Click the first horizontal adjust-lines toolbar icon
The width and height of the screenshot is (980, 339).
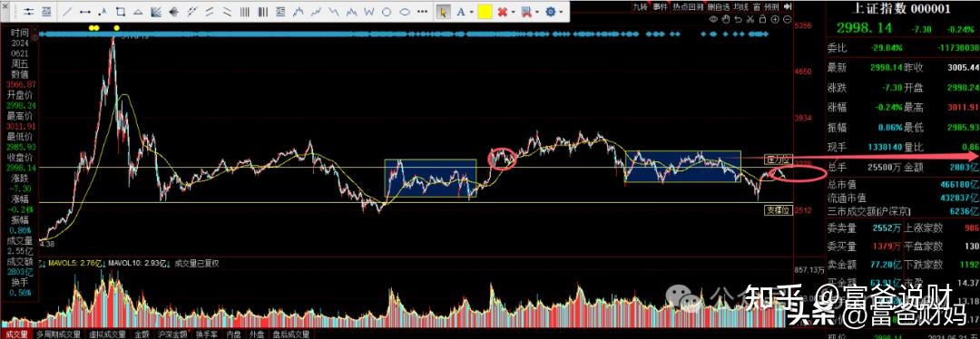pos(29,12)
